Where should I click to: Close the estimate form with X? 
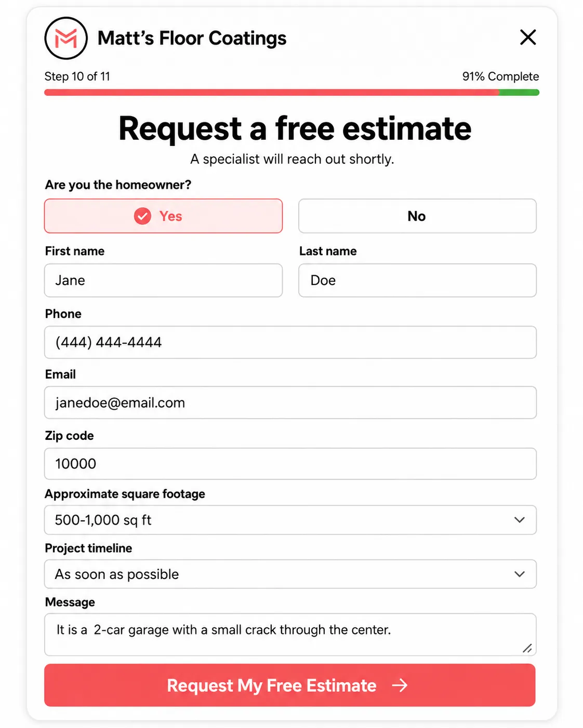pos(528,37)
